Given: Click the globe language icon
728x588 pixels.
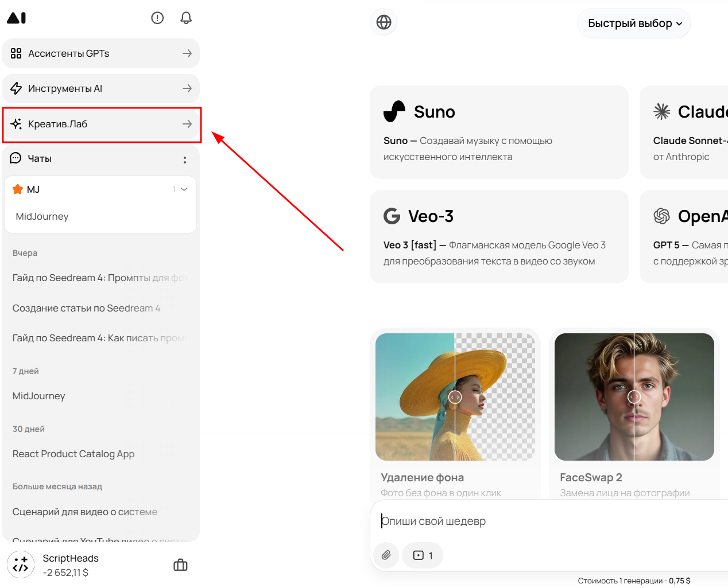Looking at the screenshot, I should [384, 22].
